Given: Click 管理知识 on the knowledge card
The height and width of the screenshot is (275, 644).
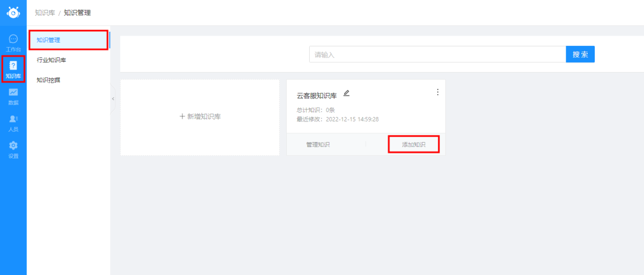Looking at the screenshot, I should pyautogui.click(x=318, y=144).
